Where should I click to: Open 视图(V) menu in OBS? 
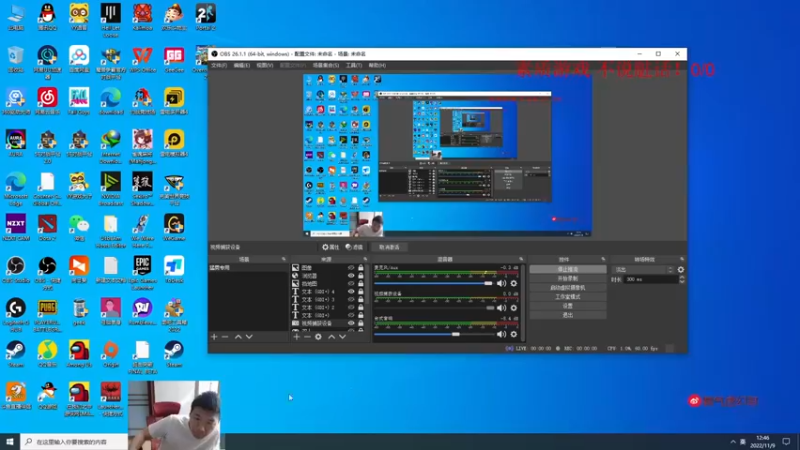pyautogui.click(x=264, y=65)
